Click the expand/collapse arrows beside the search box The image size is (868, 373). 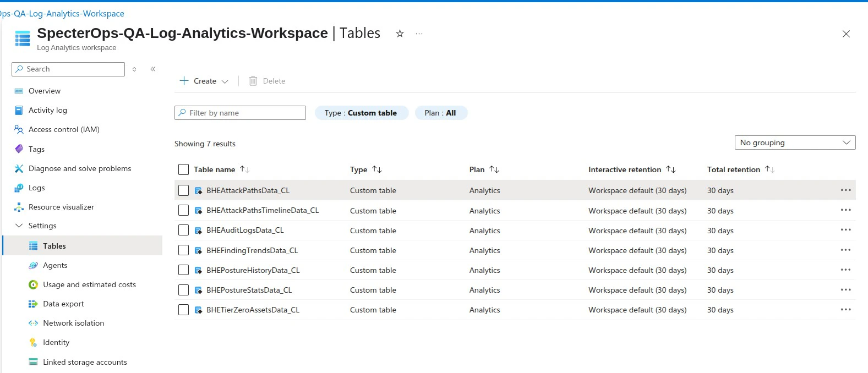pyautogui.click(x=134, y=69)
